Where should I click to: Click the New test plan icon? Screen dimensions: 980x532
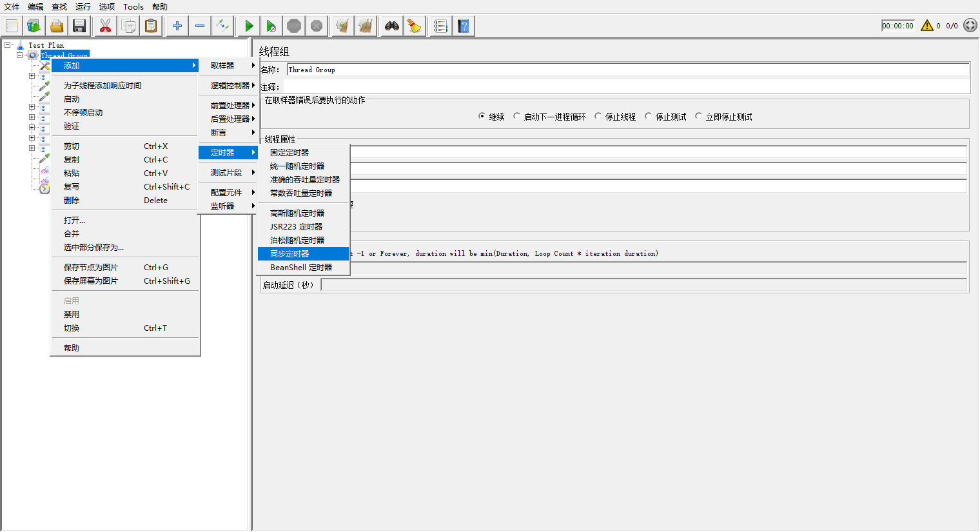click(12, 26)
